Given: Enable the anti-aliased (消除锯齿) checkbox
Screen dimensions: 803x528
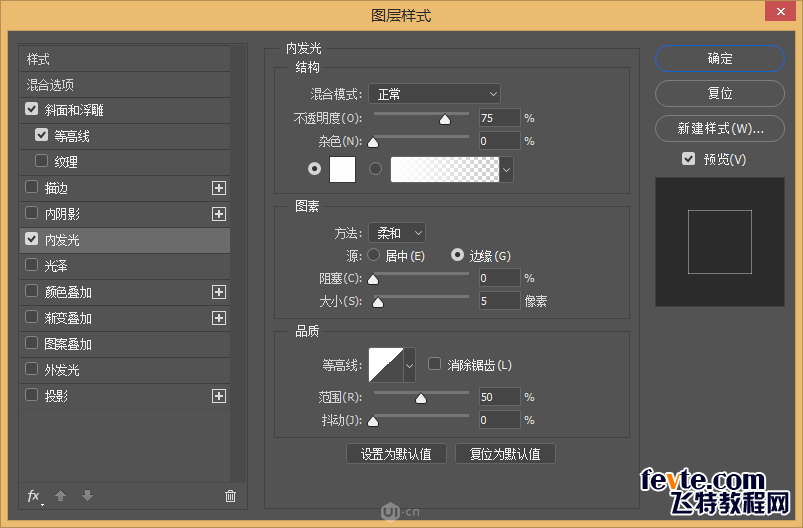Looking at the screenshot, I should tap(435, 365).
